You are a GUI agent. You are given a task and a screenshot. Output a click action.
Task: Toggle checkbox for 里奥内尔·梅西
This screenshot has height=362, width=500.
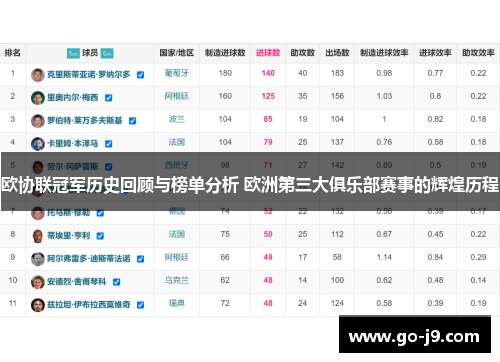109,98
